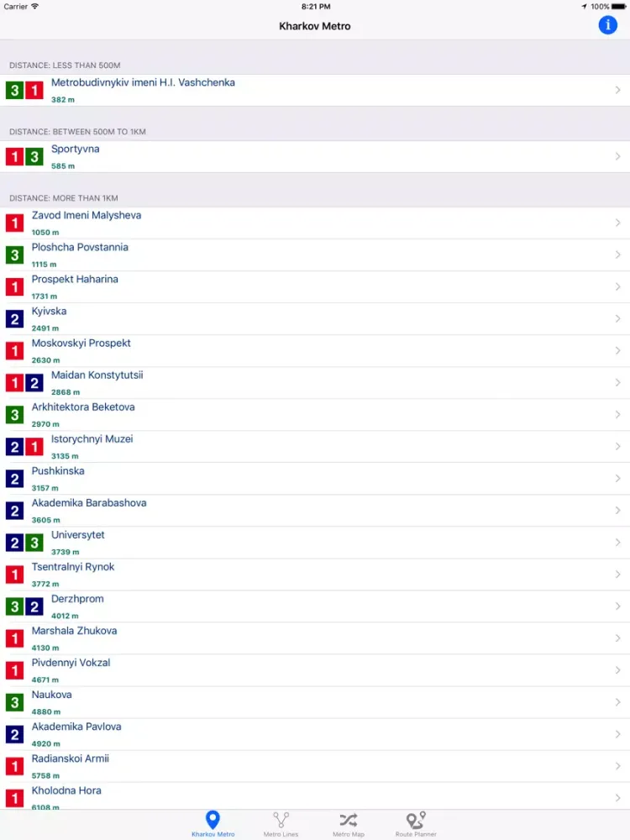
Task: Tap red line 1 badge beside Sportyvna
Action: click(x=14, y=157)
